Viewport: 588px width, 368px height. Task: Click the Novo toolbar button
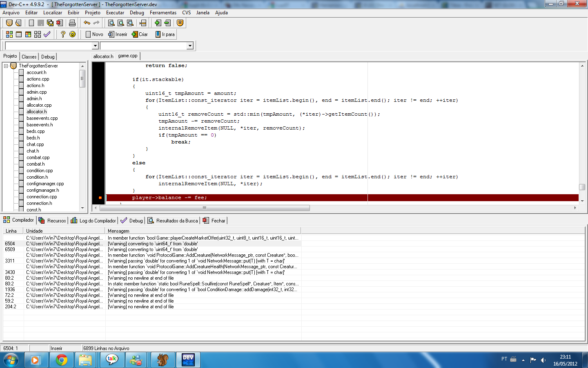coord(94,34)
